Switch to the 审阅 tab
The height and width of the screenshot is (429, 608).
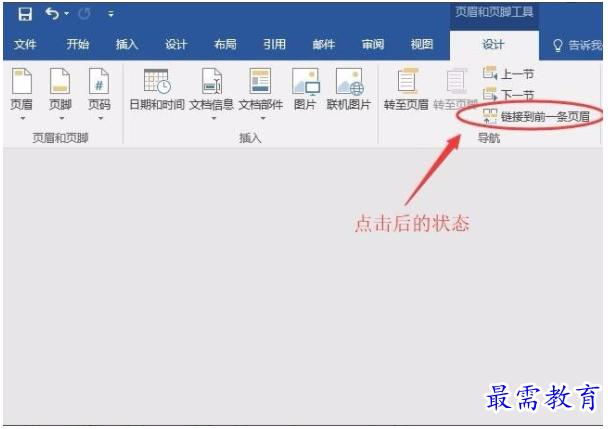(x=373, y=44)
